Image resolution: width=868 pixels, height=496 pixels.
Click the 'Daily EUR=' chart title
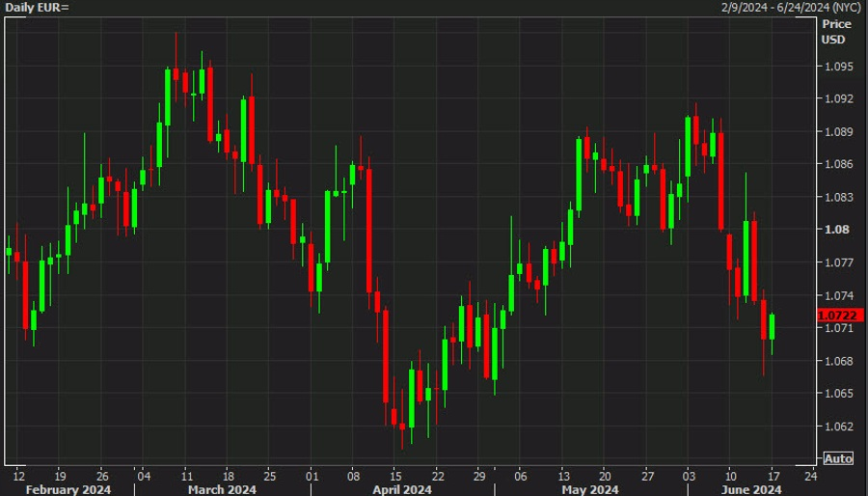click(37, 8)
